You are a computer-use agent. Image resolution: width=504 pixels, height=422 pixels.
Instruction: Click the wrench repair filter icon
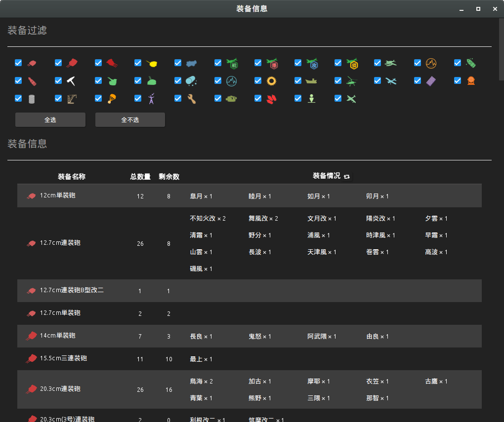coord(192,99)
